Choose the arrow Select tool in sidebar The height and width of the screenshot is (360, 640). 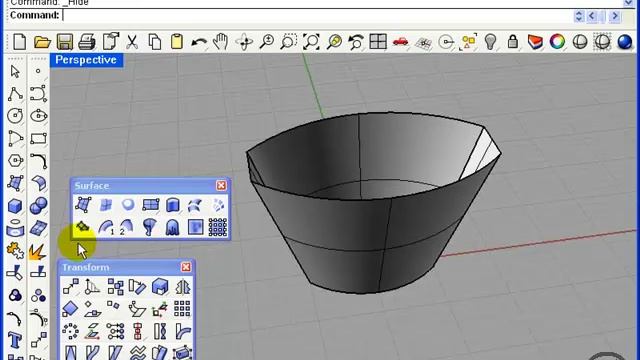point(15,71)
